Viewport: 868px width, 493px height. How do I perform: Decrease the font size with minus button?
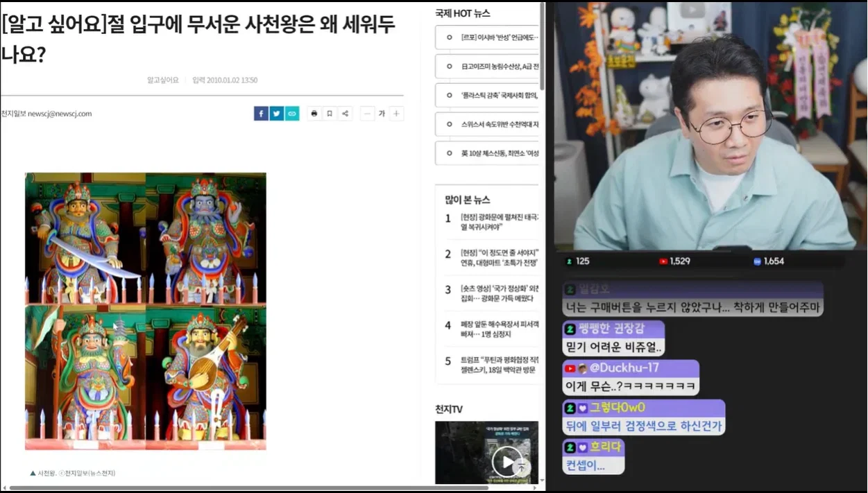pyautogui.click(x=367, y=114)
